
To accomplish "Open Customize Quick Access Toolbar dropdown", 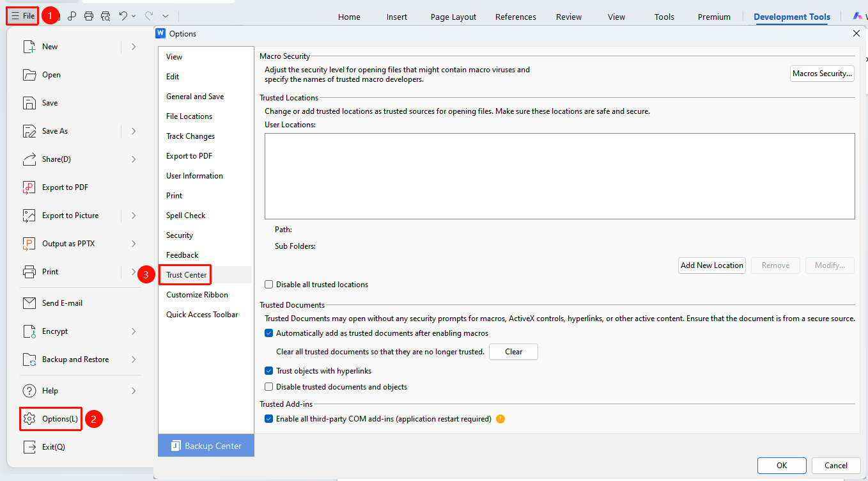I will coord(166,16).
